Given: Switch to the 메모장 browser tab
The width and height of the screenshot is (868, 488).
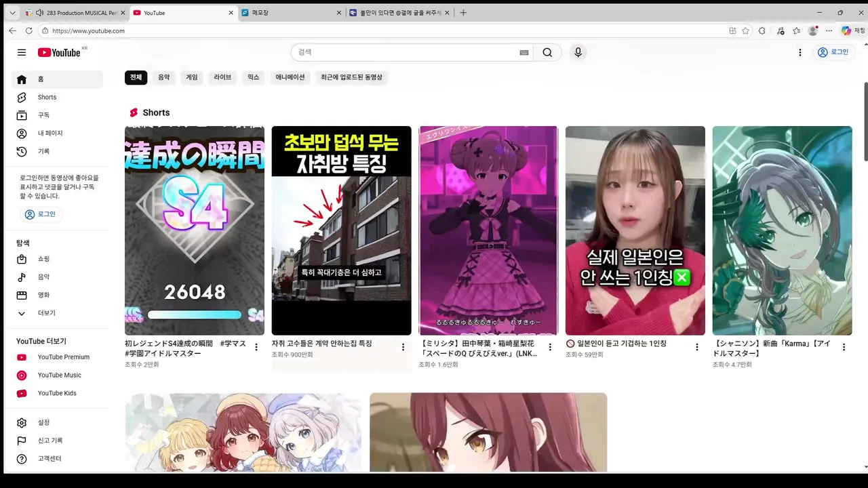Looking at the screenshot, I should pyautogui.click(x=292, y=13).
